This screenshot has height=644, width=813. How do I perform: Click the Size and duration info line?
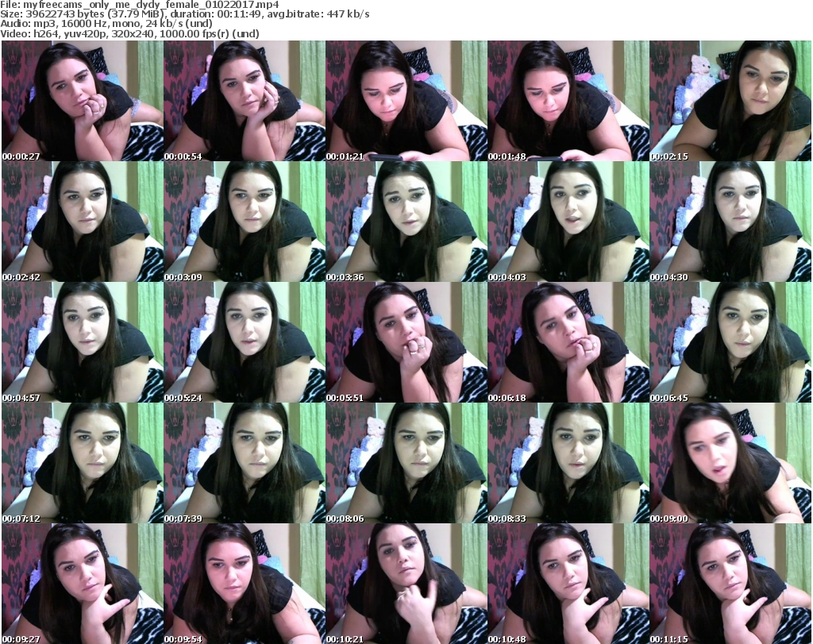pyautogui.click(x=184, y=14)
